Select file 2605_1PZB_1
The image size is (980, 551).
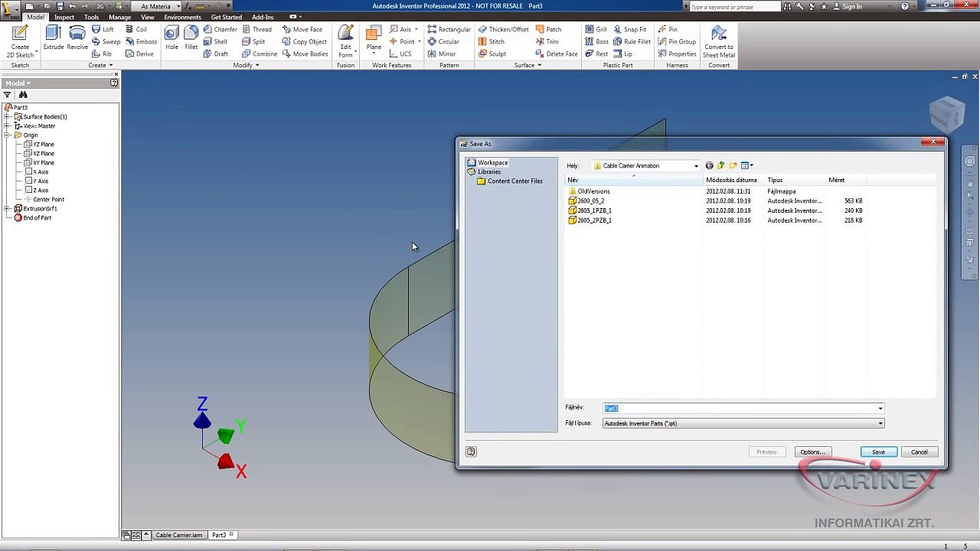tap(590, 210)
